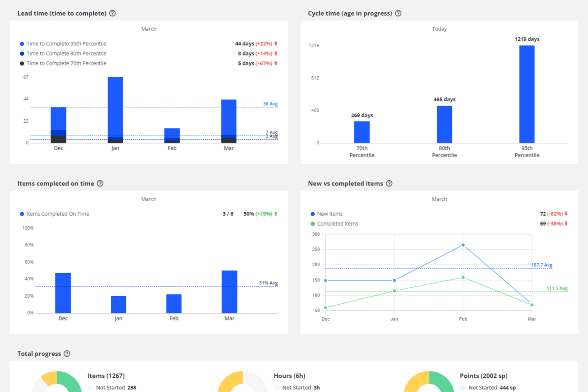The width and height of the screenshot is (588, 392).
Task: Click the green Completed Items legend dot
Action: (313, 224)
